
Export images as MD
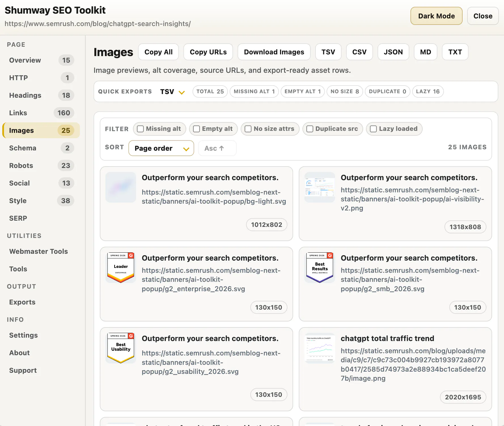pos(425,52)
